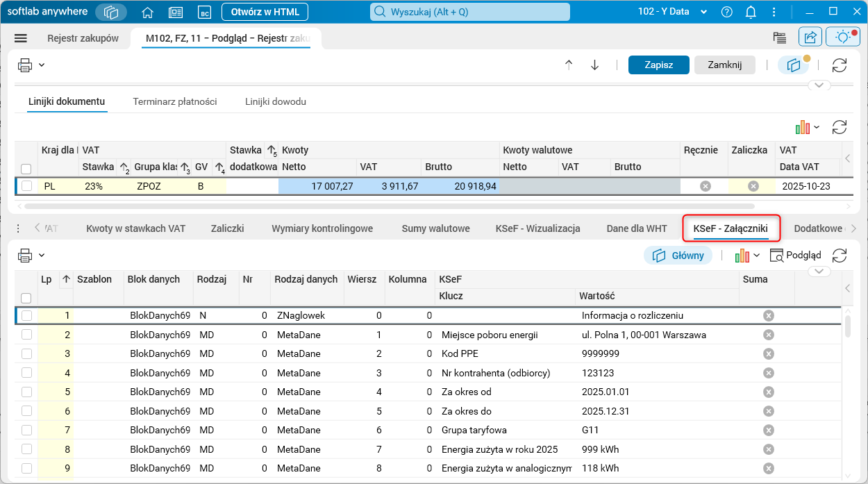Click the share icon in tab bar

(810, 37)
